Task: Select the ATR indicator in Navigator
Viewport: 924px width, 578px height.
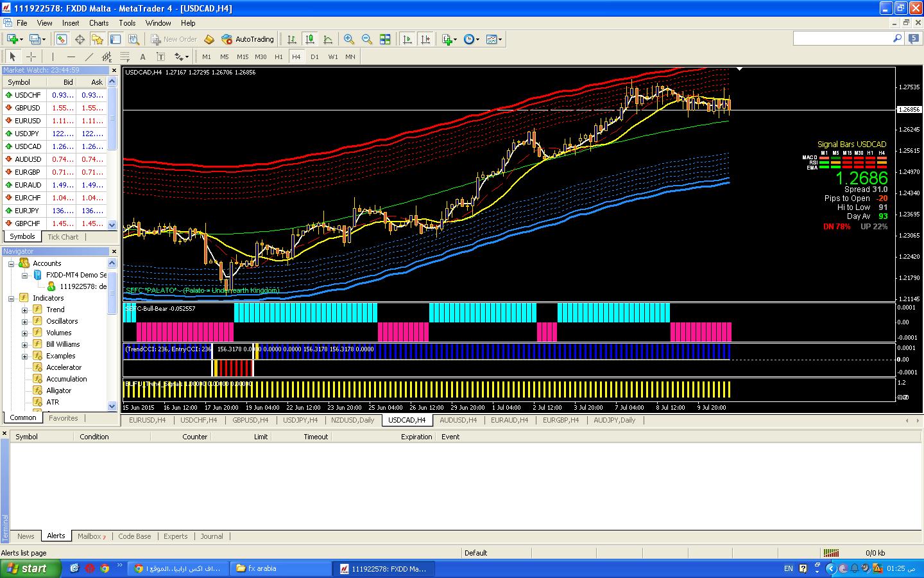Action: click(53, 402)
